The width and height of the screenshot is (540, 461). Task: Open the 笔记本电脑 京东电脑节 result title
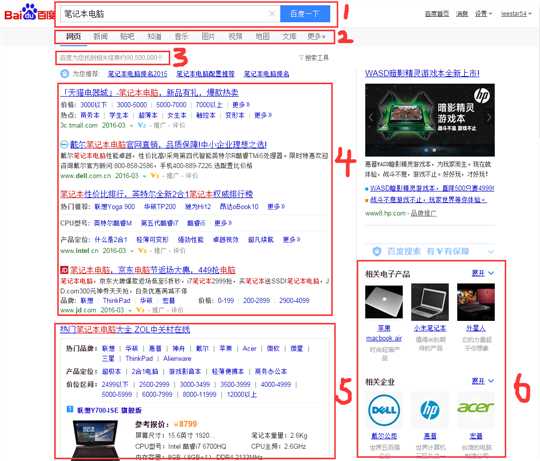click(x=153, y=270)
